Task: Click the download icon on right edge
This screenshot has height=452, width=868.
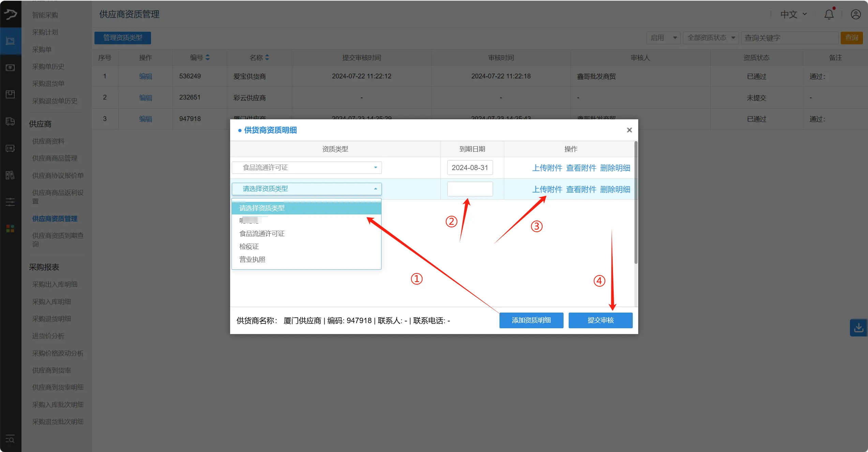Action: pos(858,328)
